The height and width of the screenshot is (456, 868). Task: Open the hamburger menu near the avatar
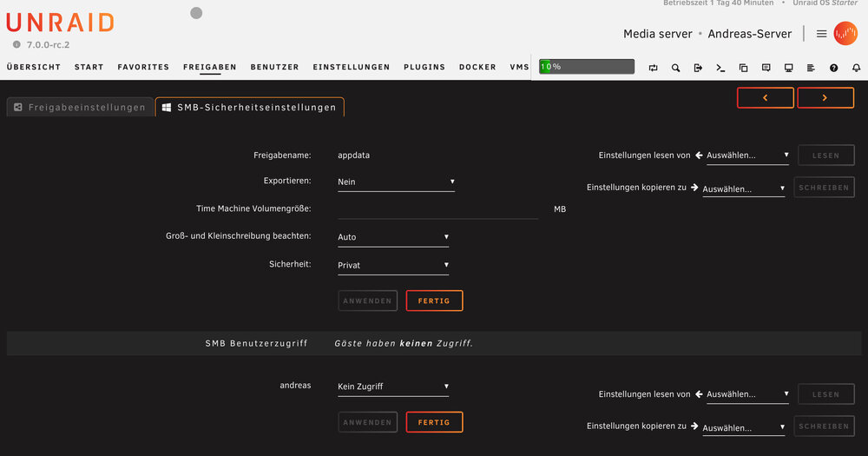point(821,34)
